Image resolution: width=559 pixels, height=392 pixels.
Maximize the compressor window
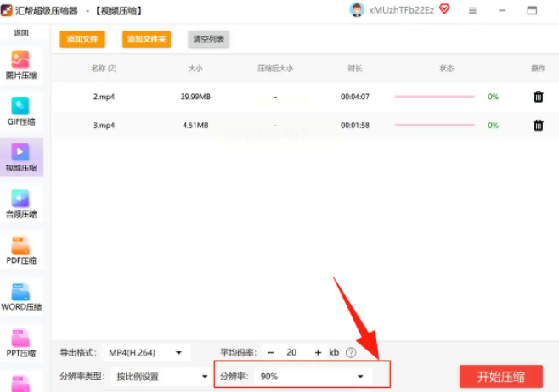(x=532, y=11)
